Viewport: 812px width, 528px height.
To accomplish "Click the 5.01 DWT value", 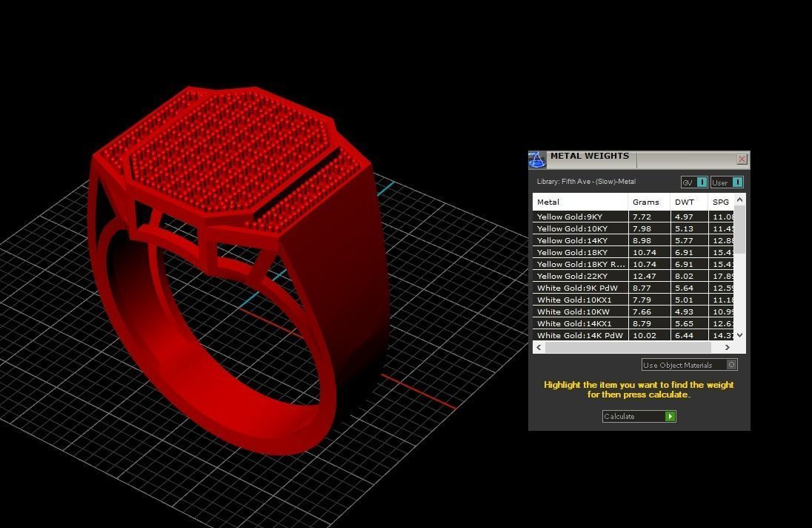I will click(x=684, y=300).
